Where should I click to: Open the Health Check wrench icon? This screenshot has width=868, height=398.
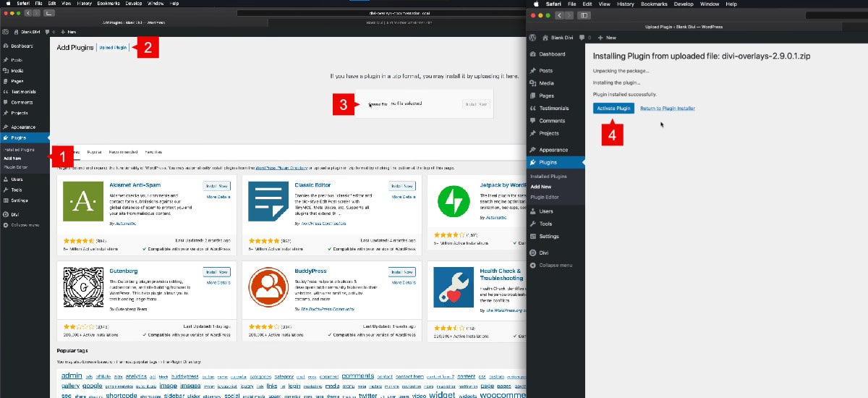point(454,287)
